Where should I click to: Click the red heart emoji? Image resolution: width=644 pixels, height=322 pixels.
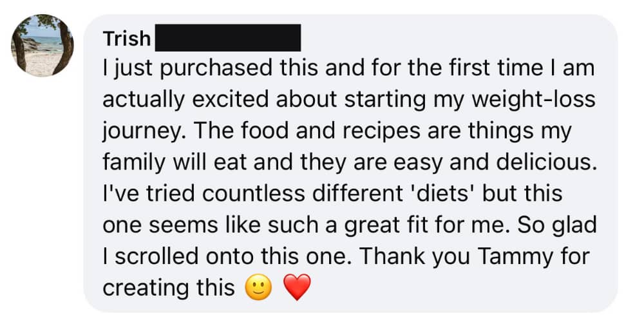coord(297,287)
